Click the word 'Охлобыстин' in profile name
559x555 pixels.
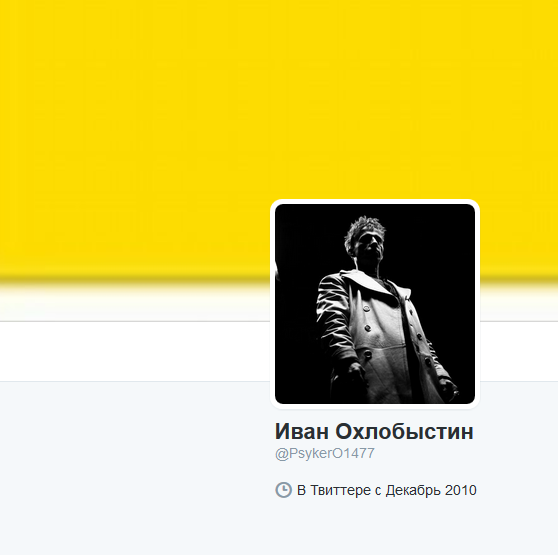click(404, 431)
